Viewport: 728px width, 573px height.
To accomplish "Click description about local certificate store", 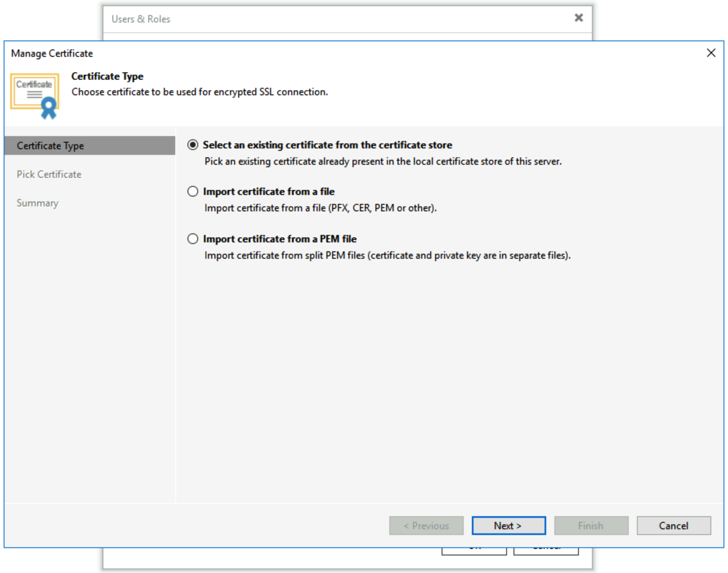I will (383, 161).
